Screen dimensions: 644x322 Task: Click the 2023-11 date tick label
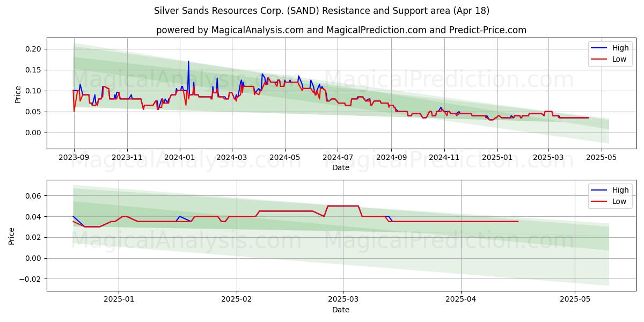pyautogui.click(x=127, y=158)
